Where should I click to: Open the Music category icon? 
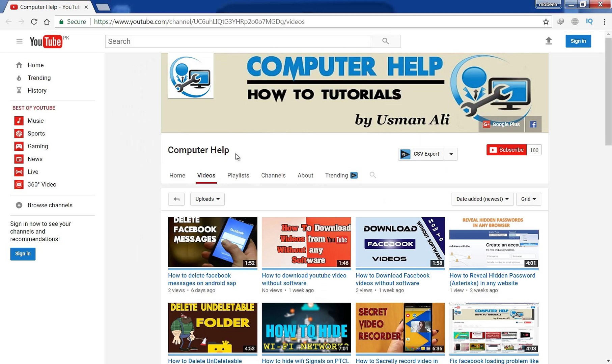click(19, 121)
